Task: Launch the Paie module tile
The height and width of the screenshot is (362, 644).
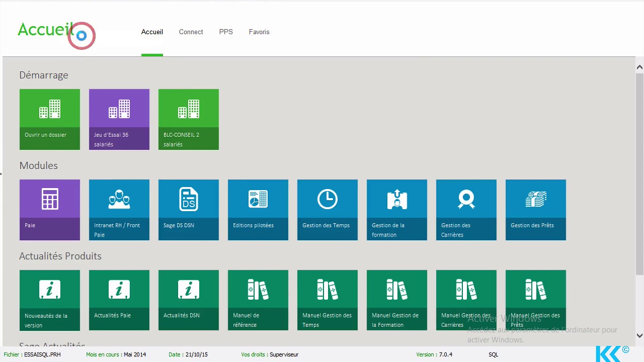Action: [49, 210]
